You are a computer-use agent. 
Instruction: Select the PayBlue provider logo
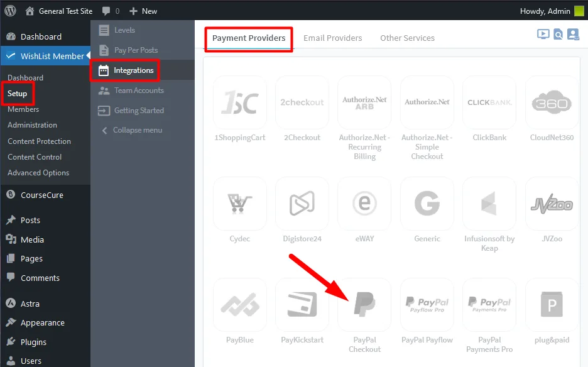click(x=240, y=304)
